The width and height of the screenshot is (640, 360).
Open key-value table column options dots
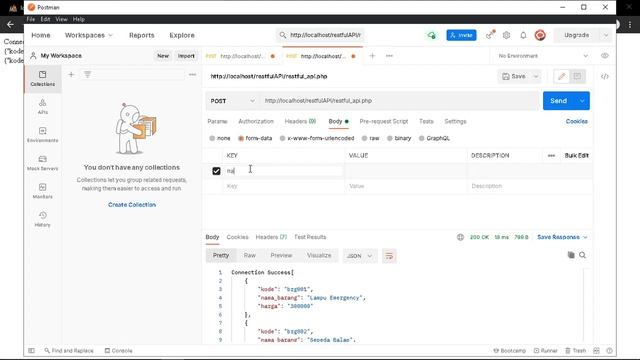point(551,156)
